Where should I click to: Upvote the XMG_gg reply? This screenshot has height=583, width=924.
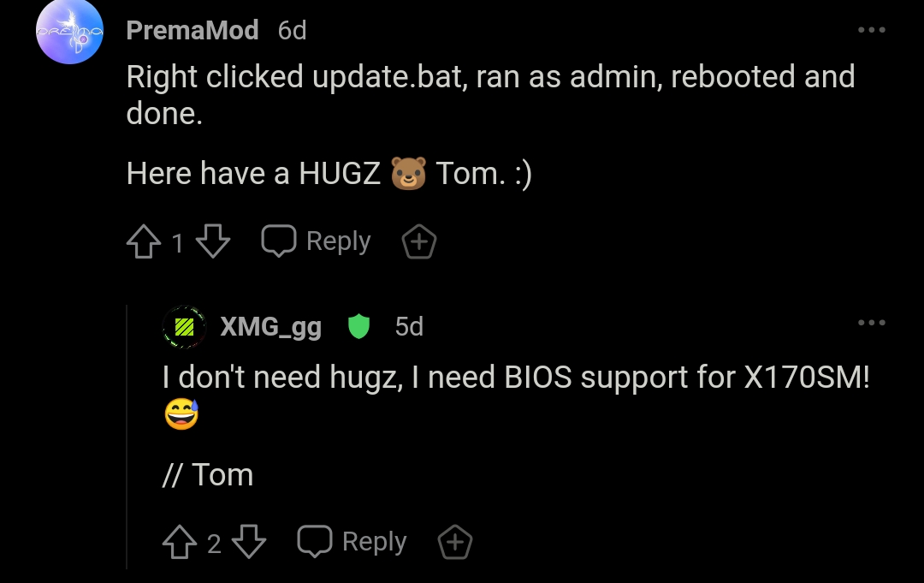point(180,543)
